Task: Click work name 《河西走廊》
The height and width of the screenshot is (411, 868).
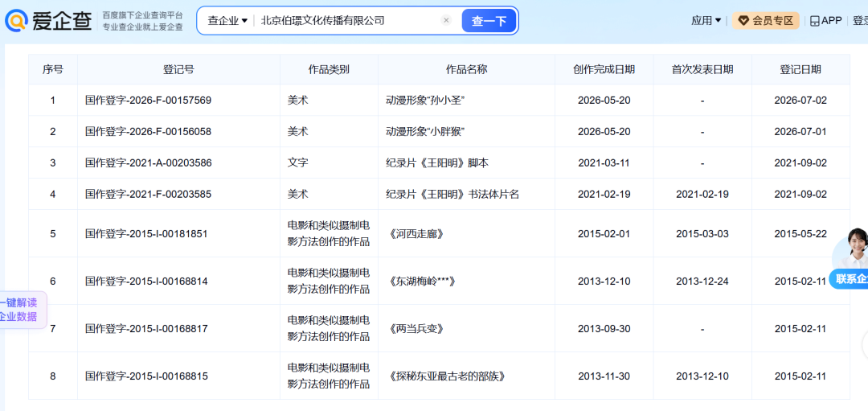Action: click(417, 233)
